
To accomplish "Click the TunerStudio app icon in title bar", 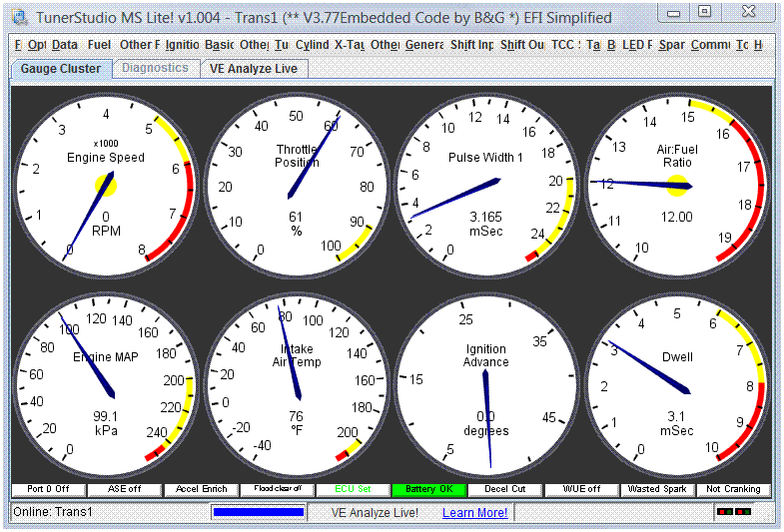I will pyautogui.click(x=20, y=18).
